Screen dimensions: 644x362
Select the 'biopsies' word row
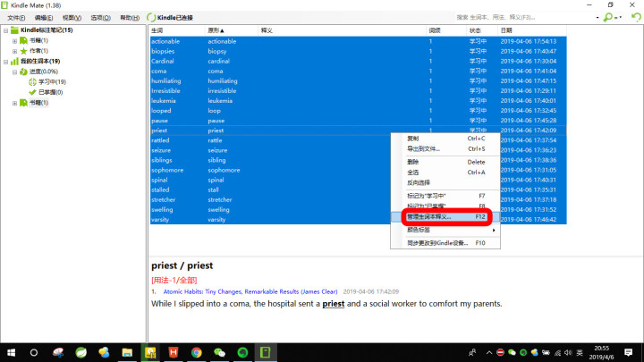pyautogui.click(x=358, y=51)
